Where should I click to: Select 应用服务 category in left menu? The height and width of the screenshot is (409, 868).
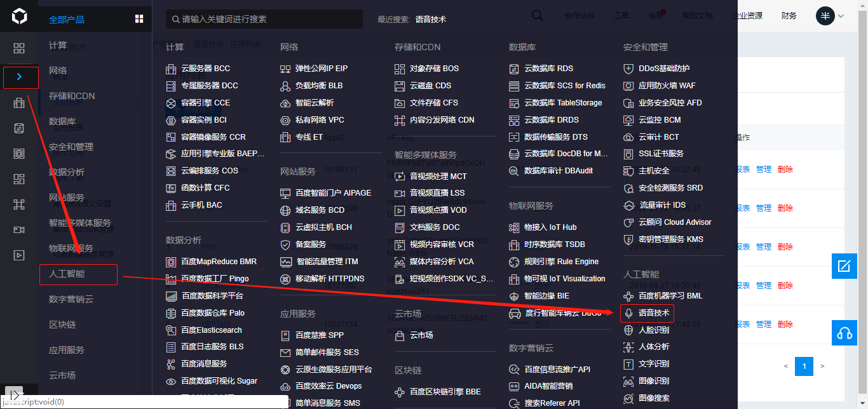[x=67, y=350]
